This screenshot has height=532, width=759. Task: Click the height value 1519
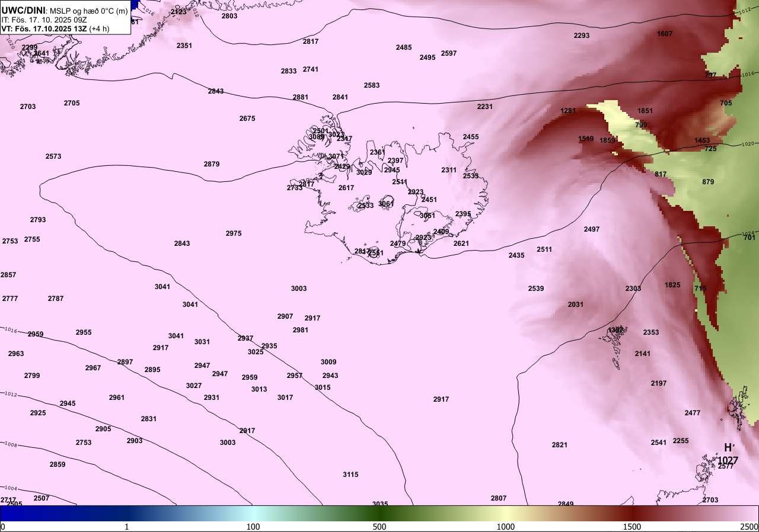pos(586,139)
